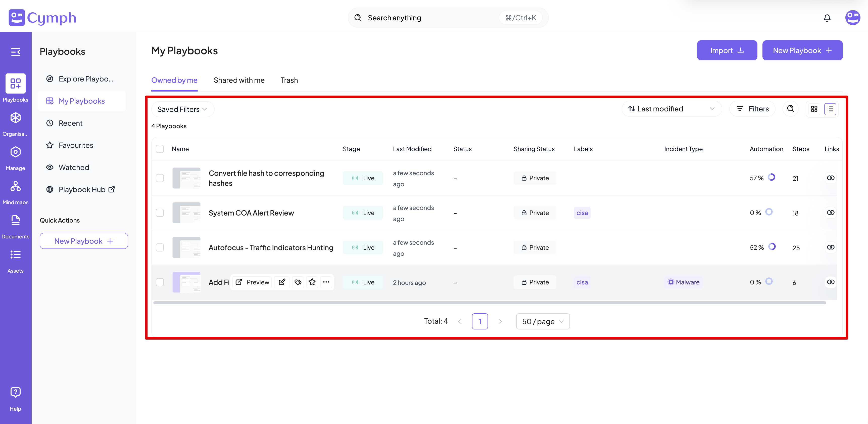Click the table search magnifier icon
Image resolution: width=868 pixels, height=424 pixels.
(790, 109)
